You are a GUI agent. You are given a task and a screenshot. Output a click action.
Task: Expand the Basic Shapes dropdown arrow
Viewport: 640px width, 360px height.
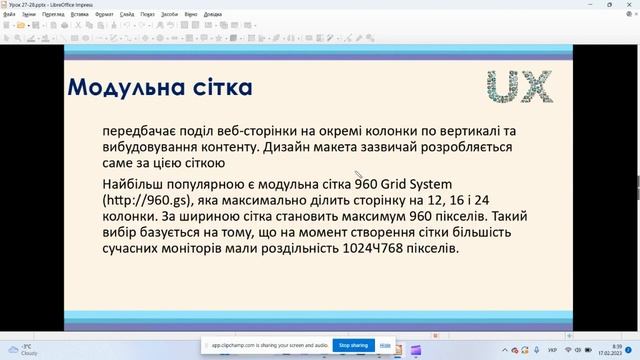[x=152, y=38]
